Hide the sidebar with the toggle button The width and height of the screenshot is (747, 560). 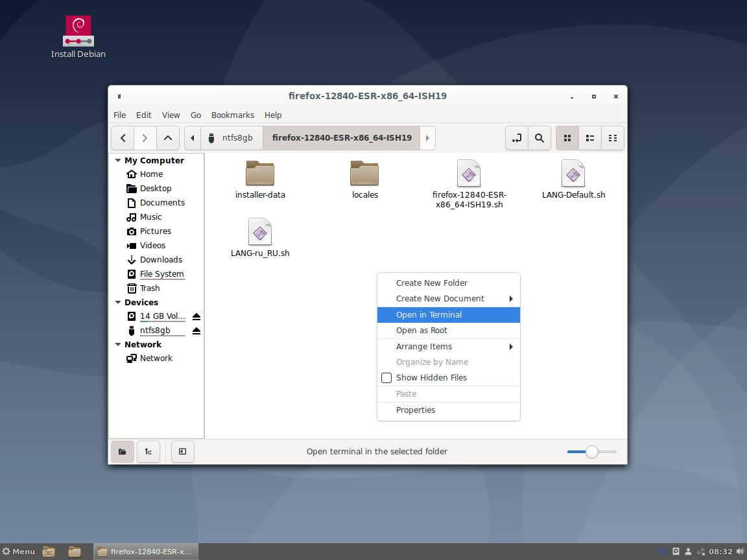coord(182,451)
